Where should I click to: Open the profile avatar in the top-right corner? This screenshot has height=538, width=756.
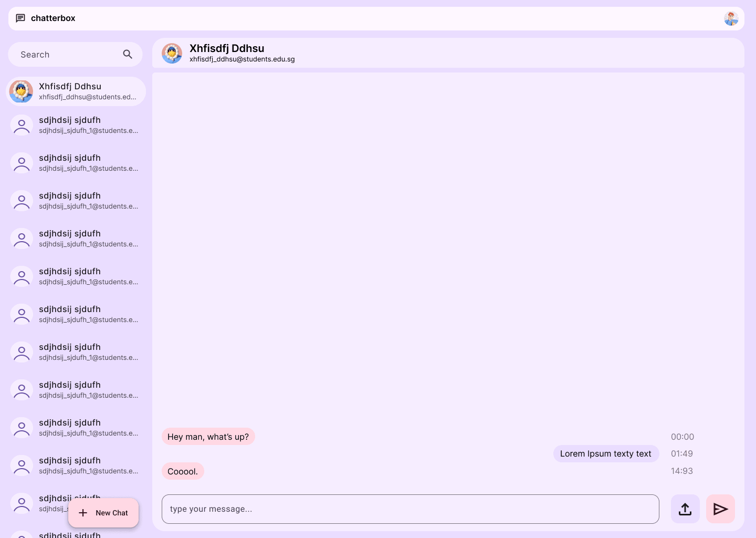click(x=731, y=18)
